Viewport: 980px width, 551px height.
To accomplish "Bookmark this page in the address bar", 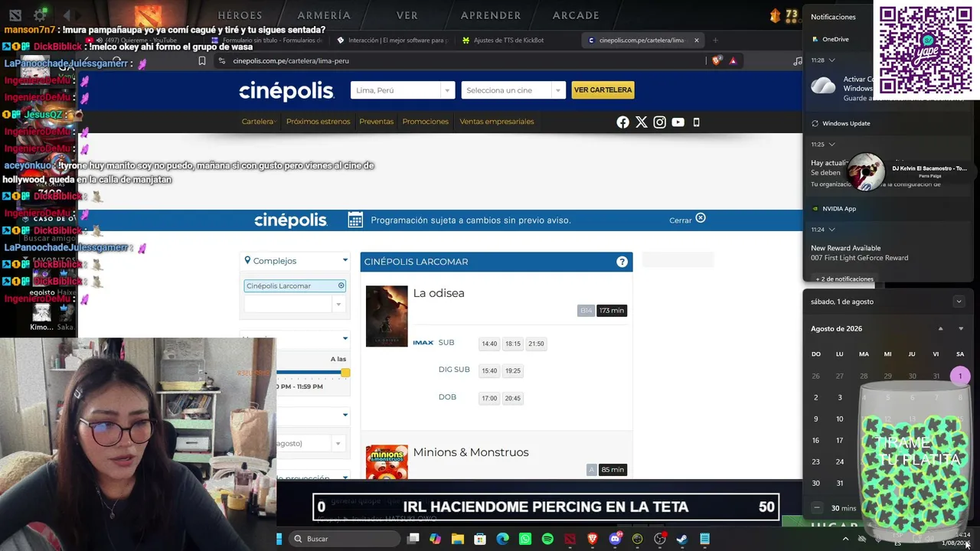I will pyautogui.click(x=202, y=61).
